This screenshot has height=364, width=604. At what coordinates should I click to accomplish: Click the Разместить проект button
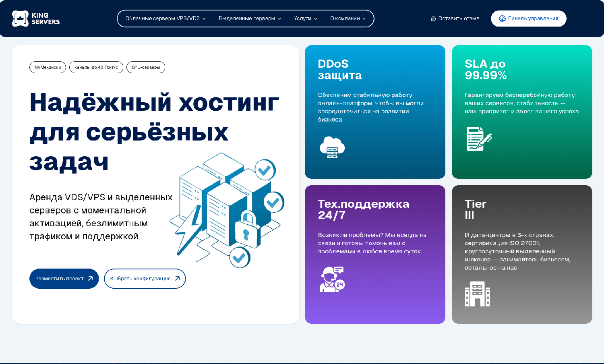pyautogui.click(x=64, y=278)
